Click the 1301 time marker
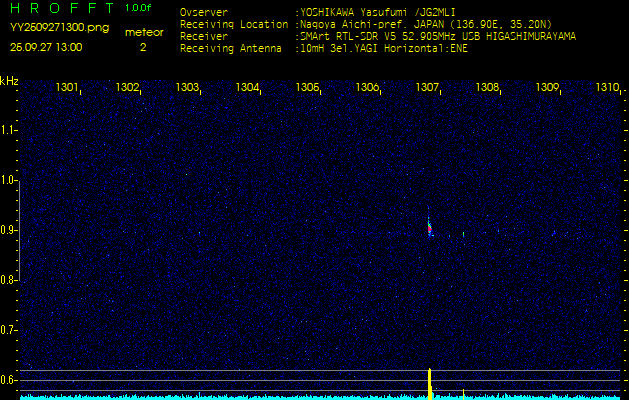The image size is (629, 400). pyautogui.click(x=67, y=88)
